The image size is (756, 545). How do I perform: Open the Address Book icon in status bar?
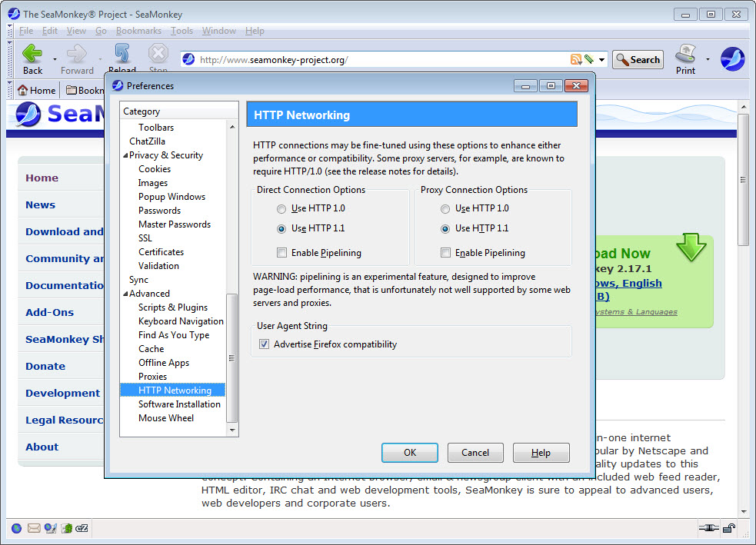coord(67,529)
